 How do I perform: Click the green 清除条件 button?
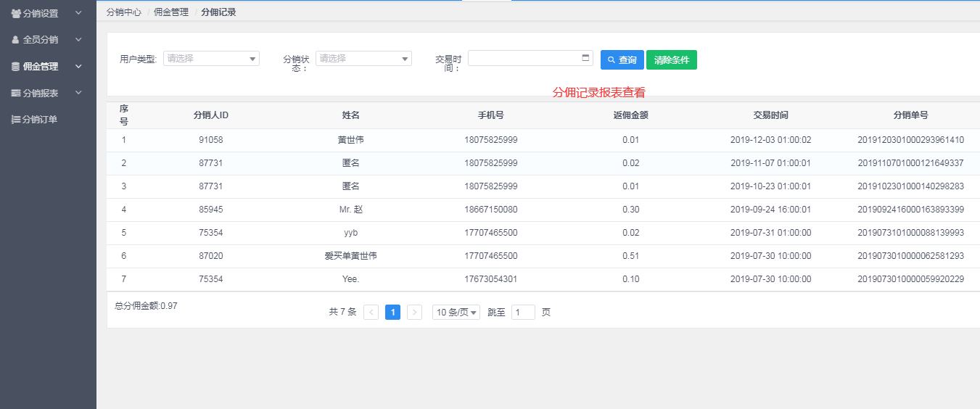(672, 60)
